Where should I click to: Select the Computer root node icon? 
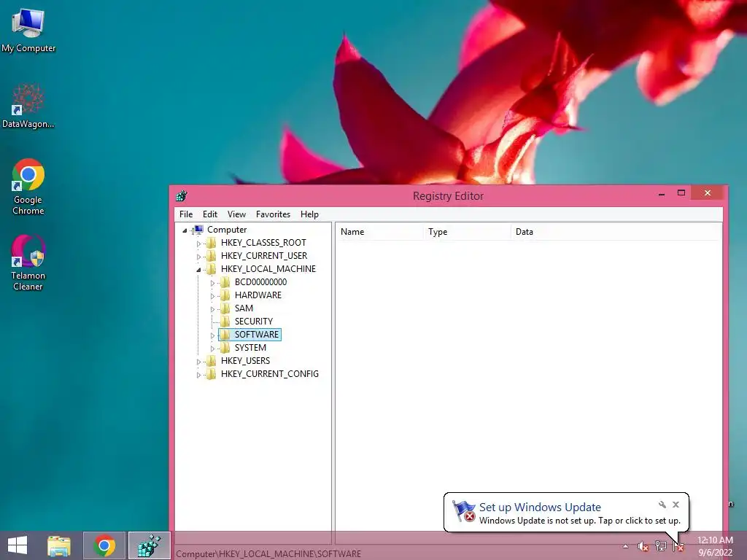pos(198,230)
